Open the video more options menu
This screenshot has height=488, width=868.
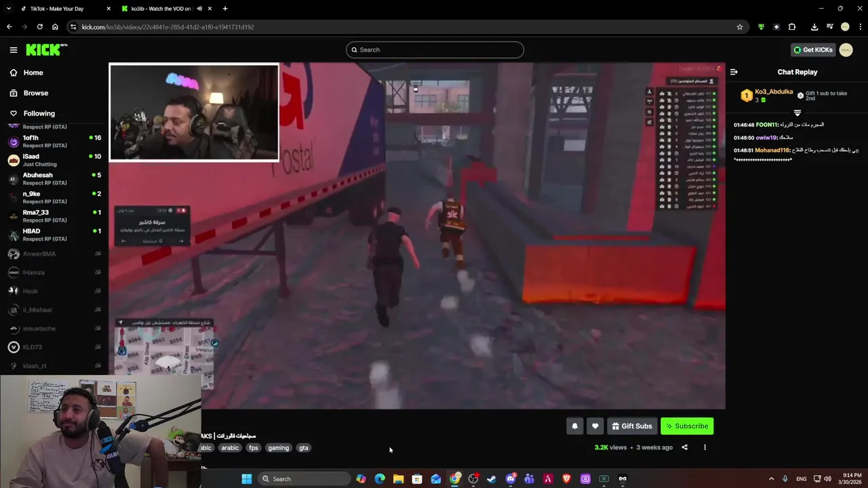[705, 447]
